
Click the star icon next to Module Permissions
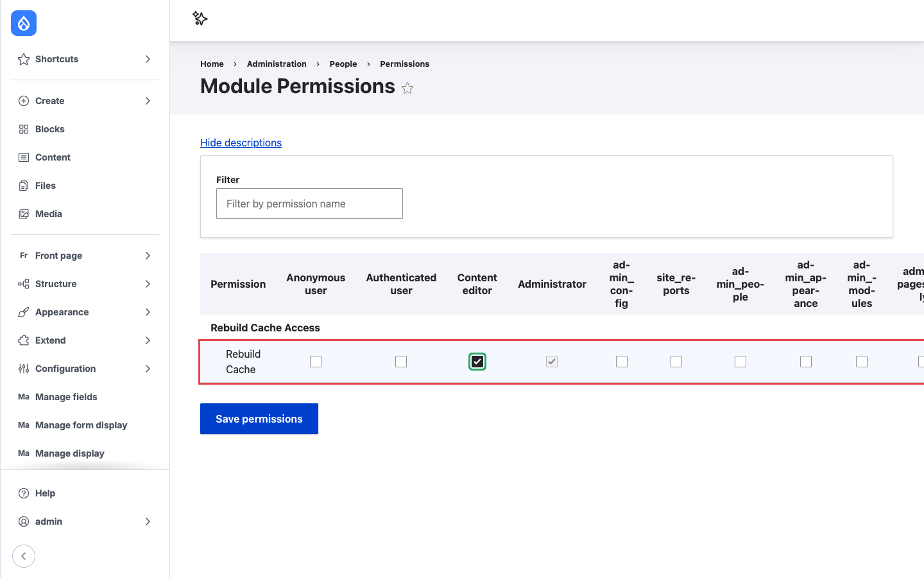tap(407, 88)
